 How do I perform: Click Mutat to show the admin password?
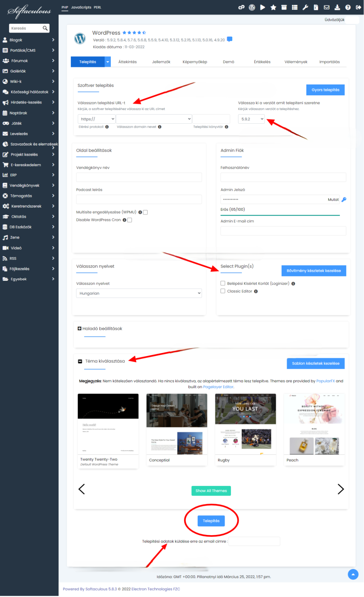coord(333,200)
